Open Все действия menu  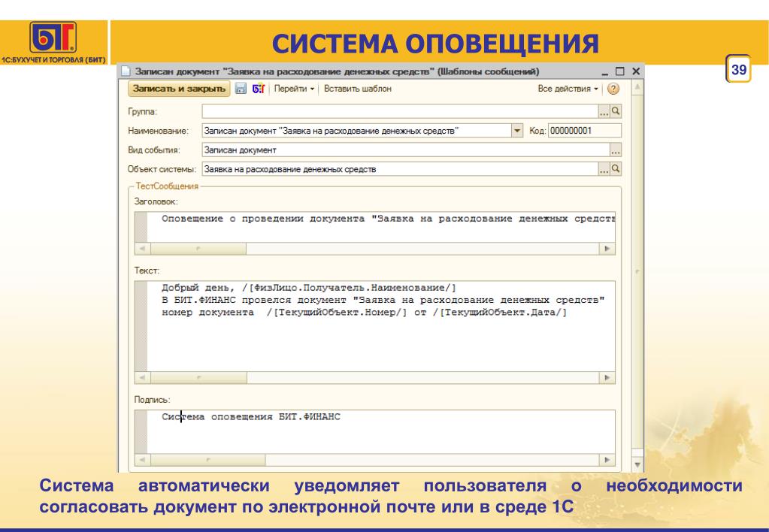click(x=568, y=89)
